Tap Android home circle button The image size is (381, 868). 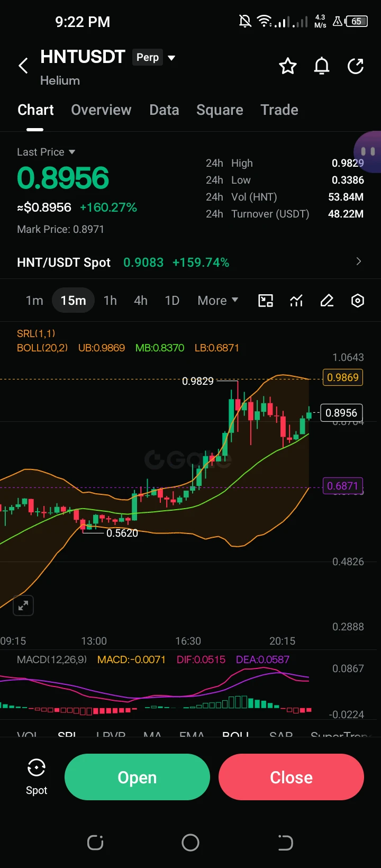click(190, 843)
